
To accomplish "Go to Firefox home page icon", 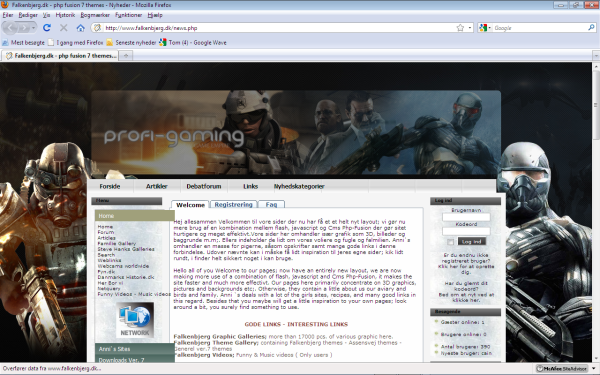I will 80,28.
